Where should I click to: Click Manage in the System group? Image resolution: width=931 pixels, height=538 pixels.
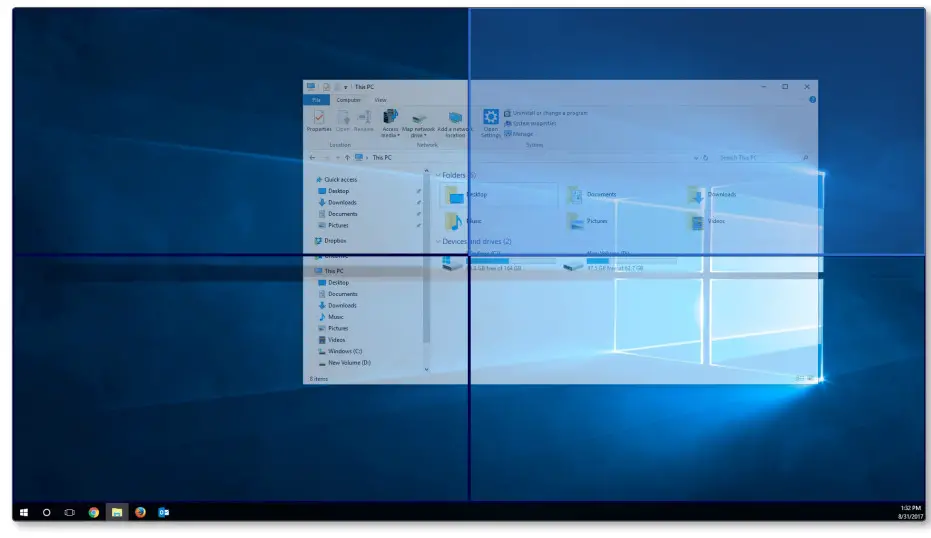click(x=519, y=134)
